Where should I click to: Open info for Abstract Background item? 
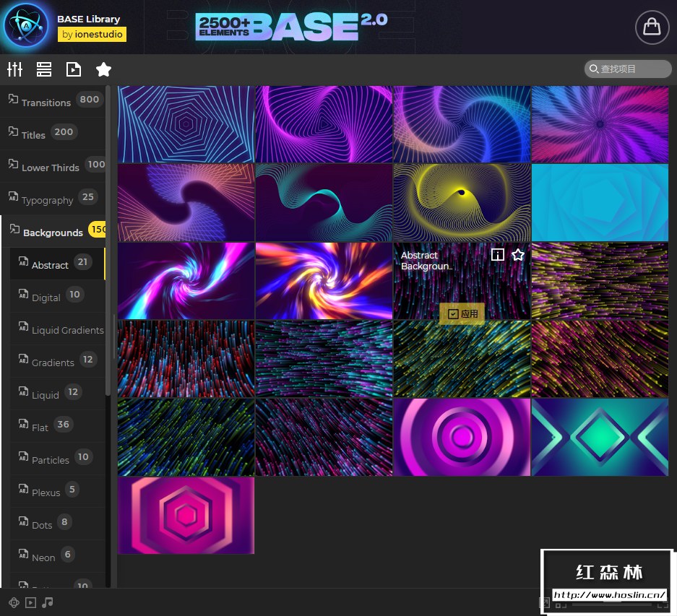point(497,255)
